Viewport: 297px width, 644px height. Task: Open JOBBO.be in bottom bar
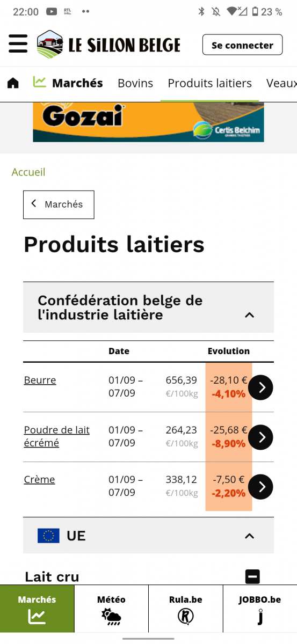260,609
